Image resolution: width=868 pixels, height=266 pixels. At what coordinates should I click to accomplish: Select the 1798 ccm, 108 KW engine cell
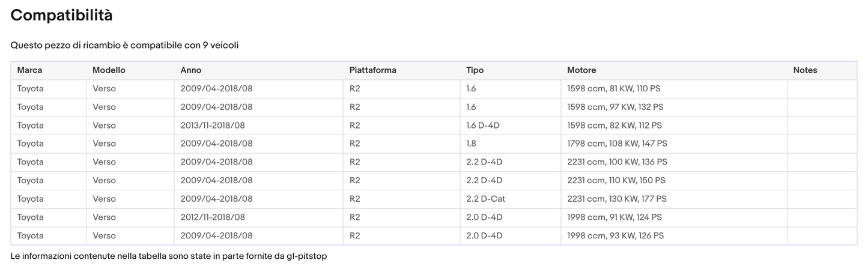(x=617, y=144)
